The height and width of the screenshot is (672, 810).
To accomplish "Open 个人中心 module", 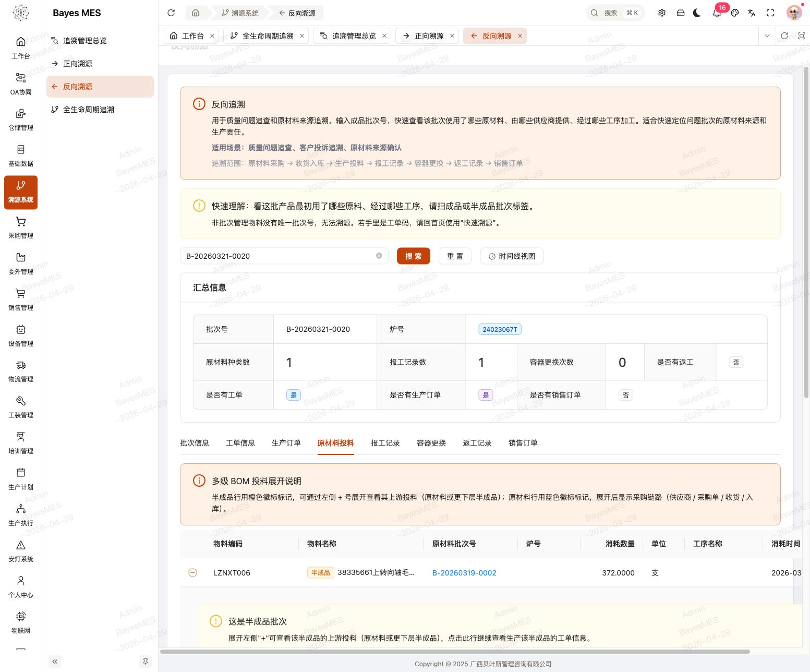I will [x=21, y=587].
